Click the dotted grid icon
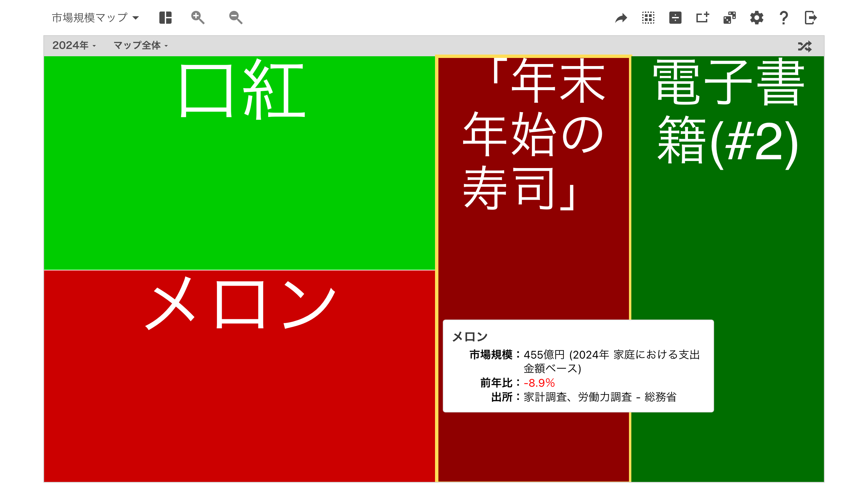868x488 pixels. click(648, 18)
